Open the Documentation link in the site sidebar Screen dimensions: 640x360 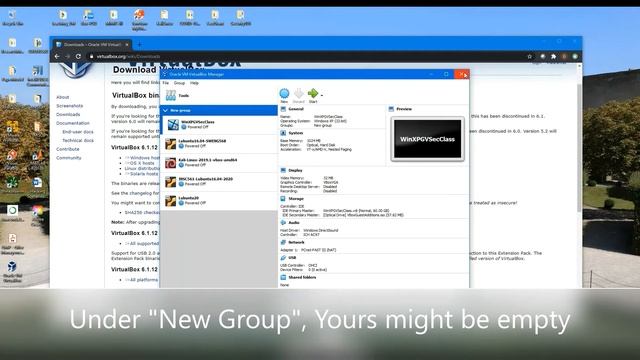tap(73, 123)
